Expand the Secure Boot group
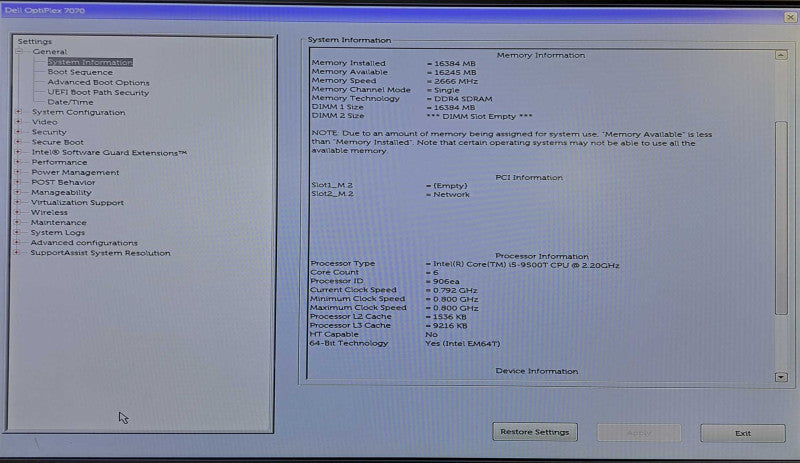Image resolution: width=800 pixels, height=463 pixels. [x=18, y=142]
